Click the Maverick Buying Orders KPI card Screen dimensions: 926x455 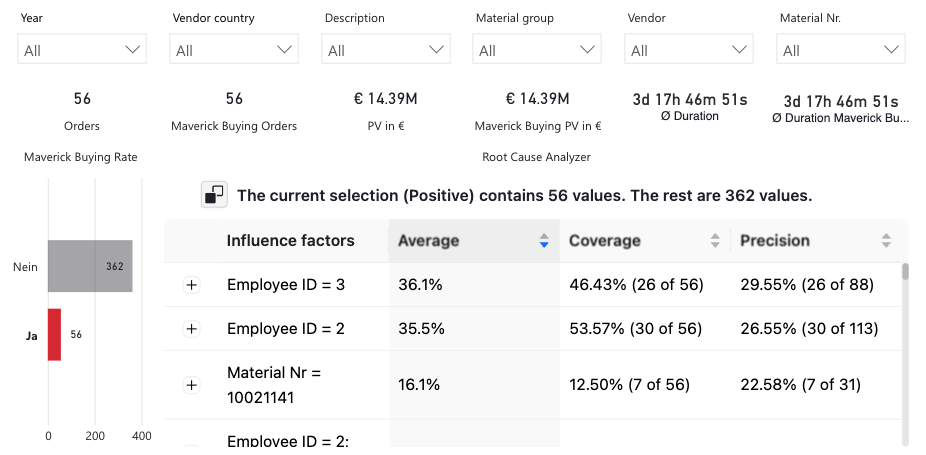tap(234, 111)
